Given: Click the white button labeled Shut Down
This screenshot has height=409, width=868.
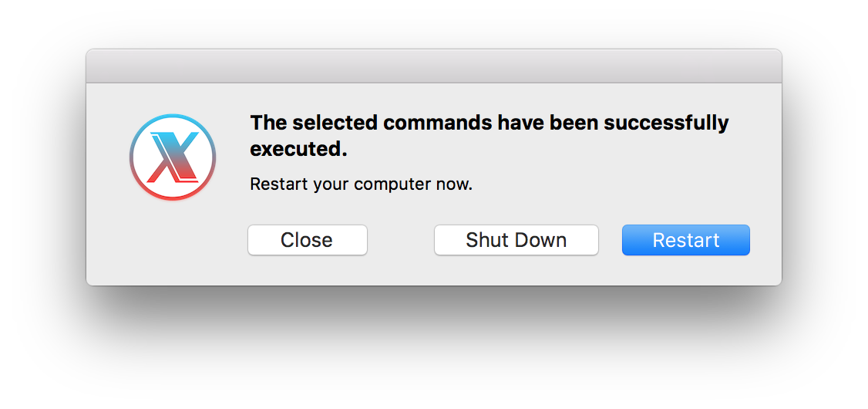Looking at the screenshot, I should point(516,240).
